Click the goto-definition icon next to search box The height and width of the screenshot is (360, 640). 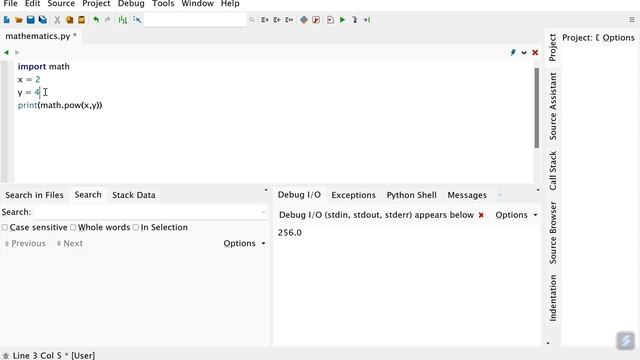(137, 20)
